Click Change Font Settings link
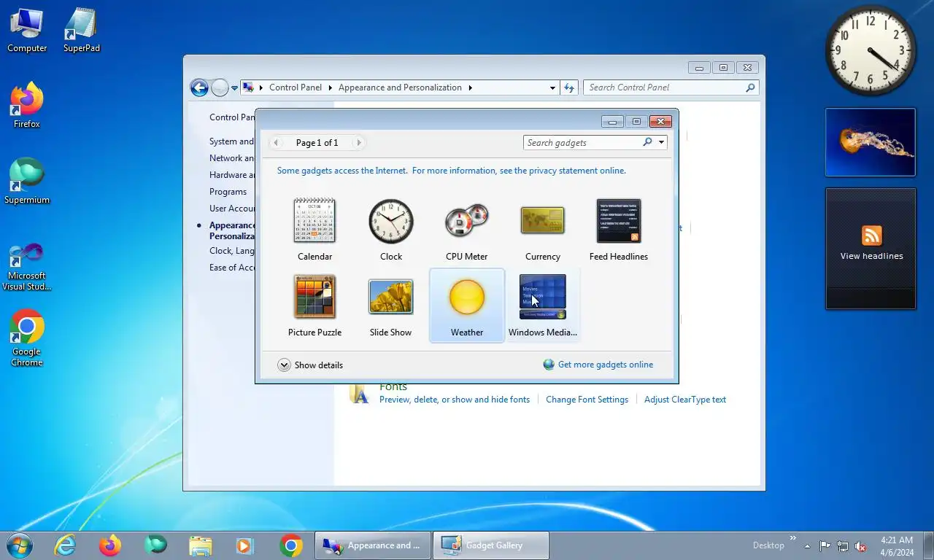 coord(587,400)
